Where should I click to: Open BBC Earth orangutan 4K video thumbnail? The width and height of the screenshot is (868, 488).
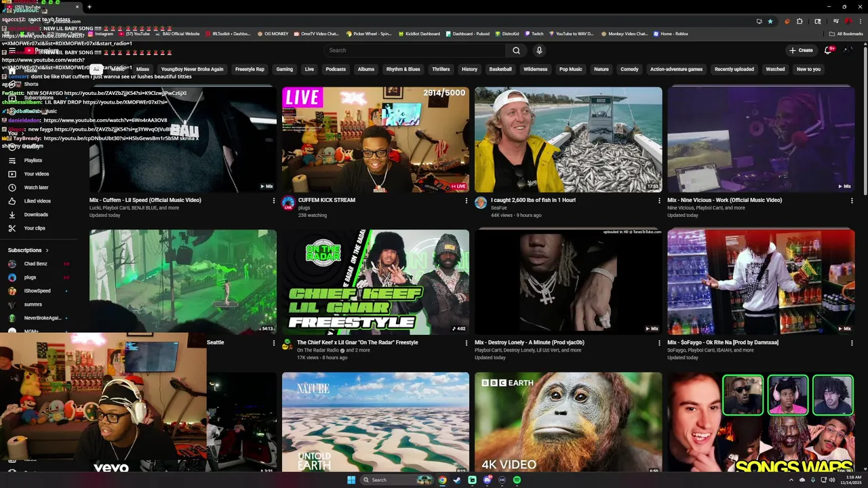[x=568, y=423]
